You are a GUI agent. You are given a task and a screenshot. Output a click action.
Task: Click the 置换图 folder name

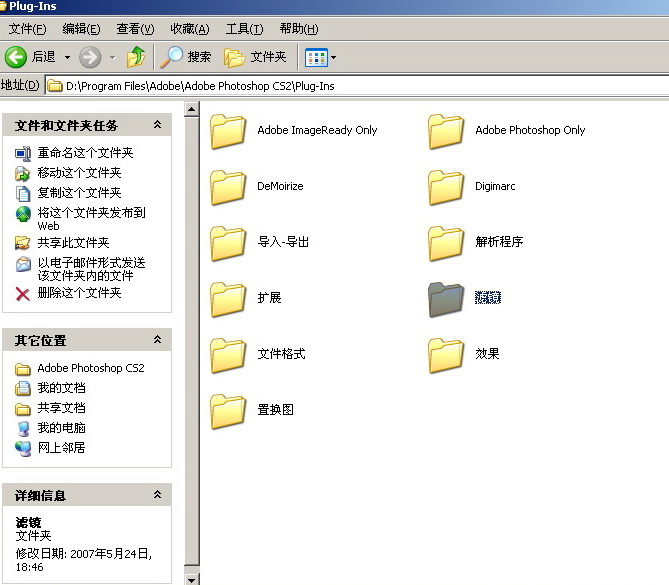click(x=276, y=410)
